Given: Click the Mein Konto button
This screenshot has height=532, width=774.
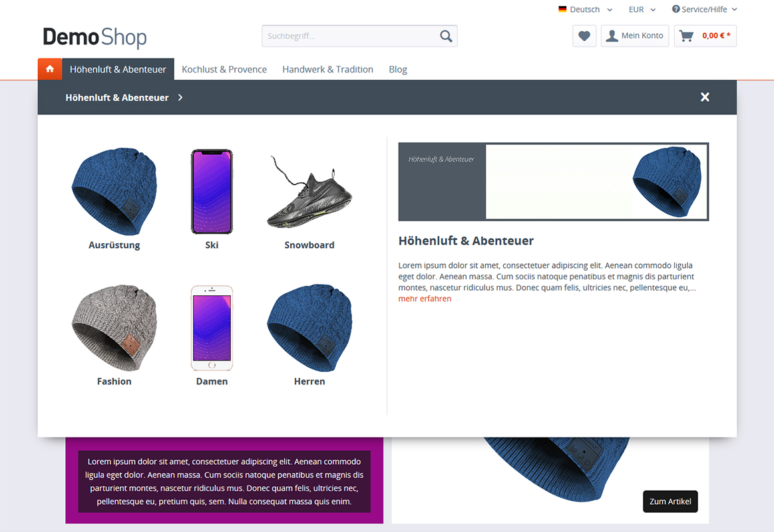Looking at the screenshot, I should pos(635,36).
